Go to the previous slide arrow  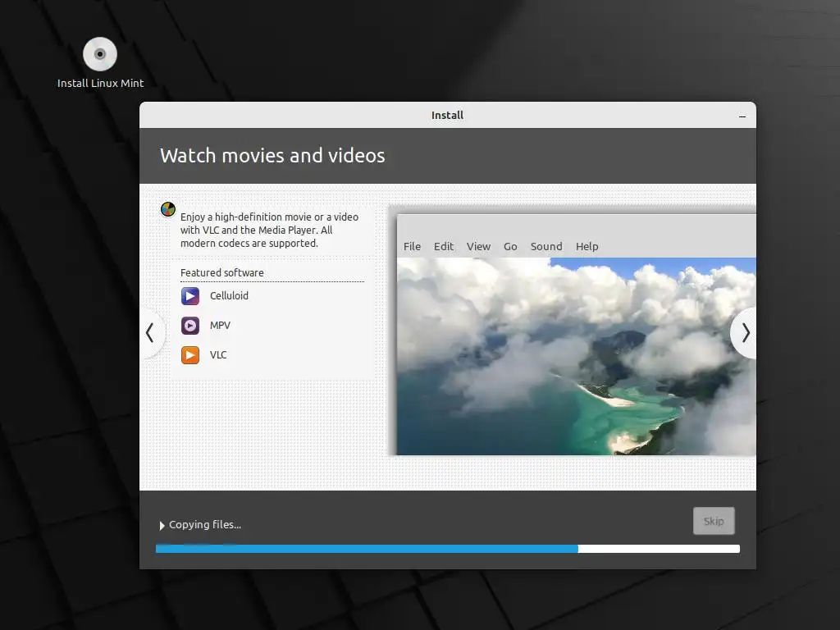151,333
